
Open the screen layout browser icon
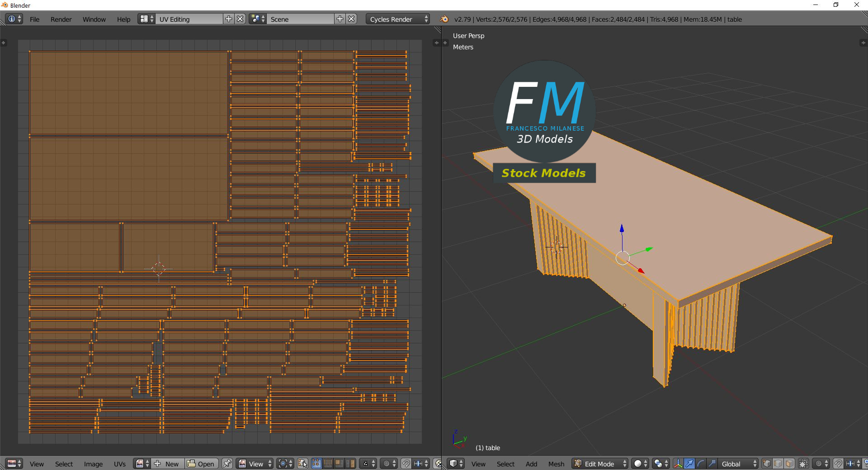147,19
